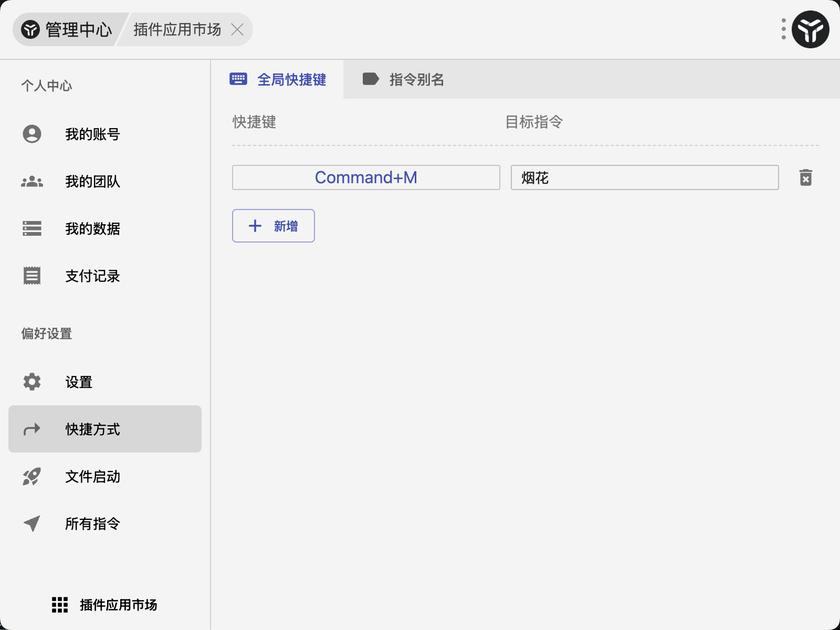Click the Command+M shortcut field
This screenshot has height=630, width=840.
[366, 177]
